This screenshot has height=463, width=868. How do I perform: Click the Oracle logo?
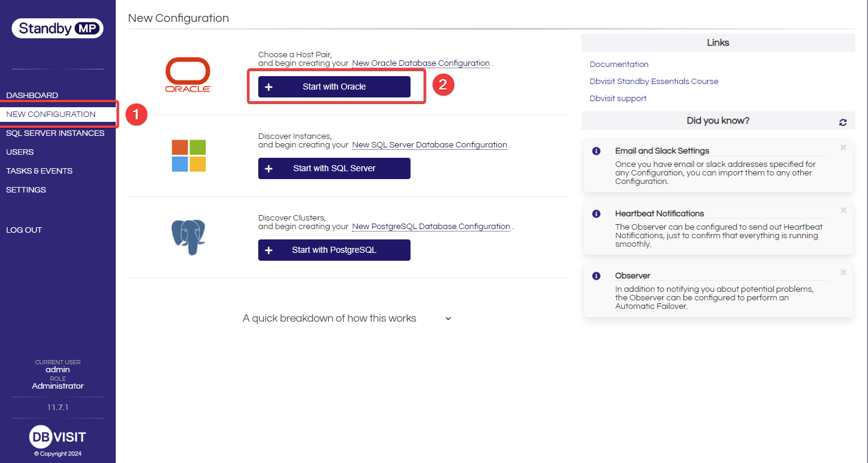(x=188, y=75)
